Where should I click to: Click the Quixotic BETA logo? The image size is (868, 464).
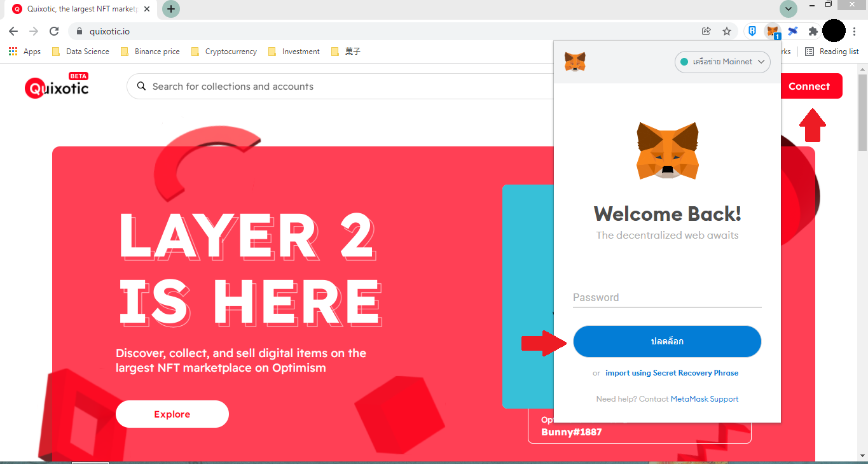(57, 86)
